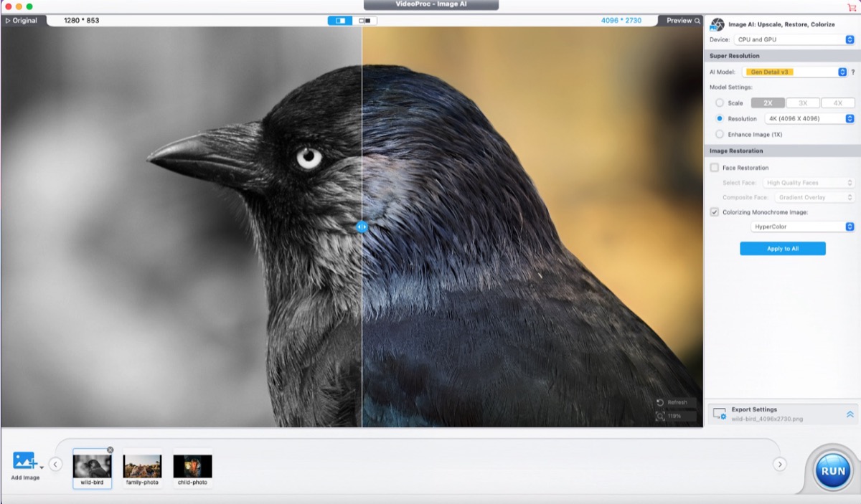Click the before/after comparison slider handle
This screenshot has height=504, width=861.
[x=362, y=227]
